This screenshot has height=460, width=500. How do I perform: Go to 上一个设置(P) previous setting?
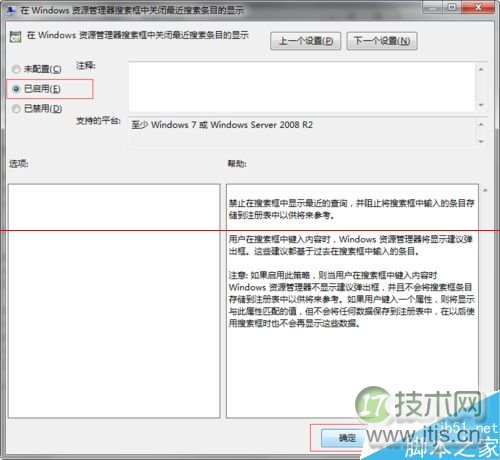[x=305, y=41]
